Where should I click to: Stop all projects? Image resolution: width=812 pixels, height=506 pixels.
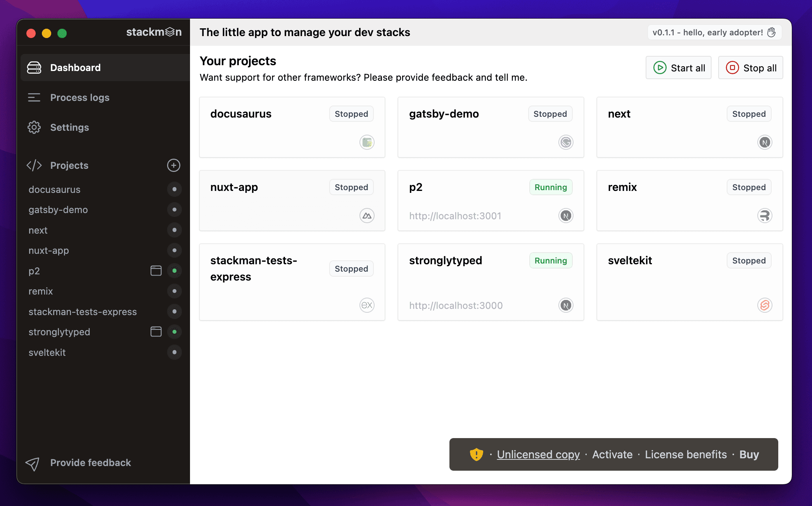(x=751, y=68)
